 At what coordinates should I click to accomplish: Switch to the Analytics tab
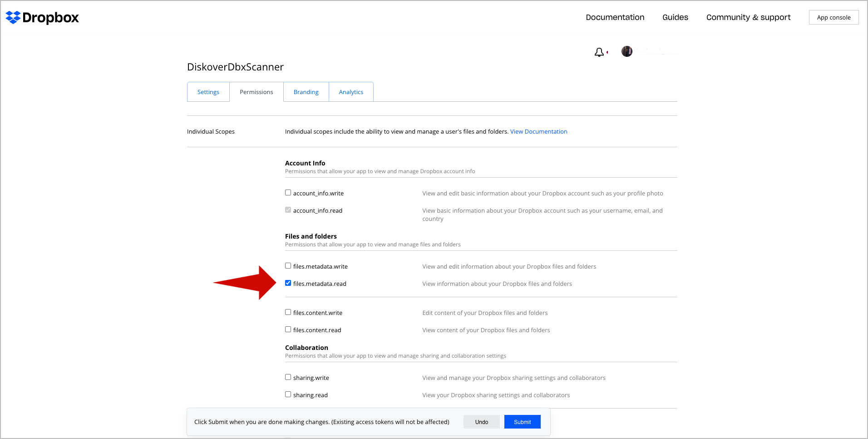[x=351, y=91]
